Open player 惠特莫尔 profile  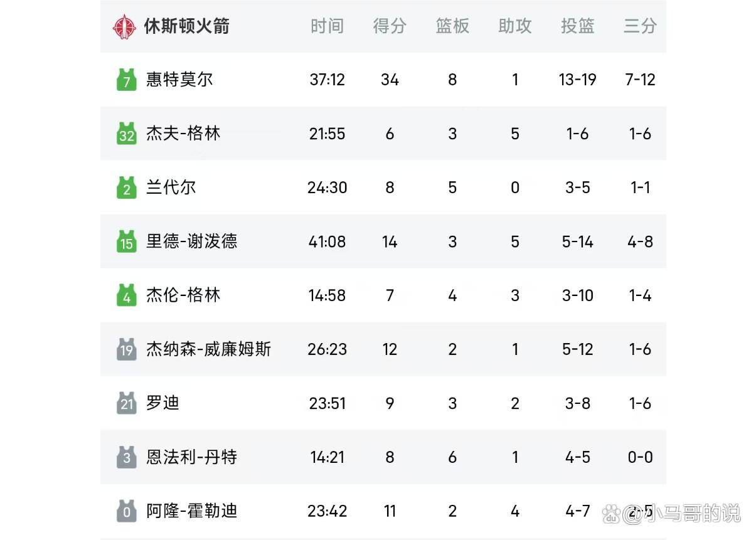point(179,80)
